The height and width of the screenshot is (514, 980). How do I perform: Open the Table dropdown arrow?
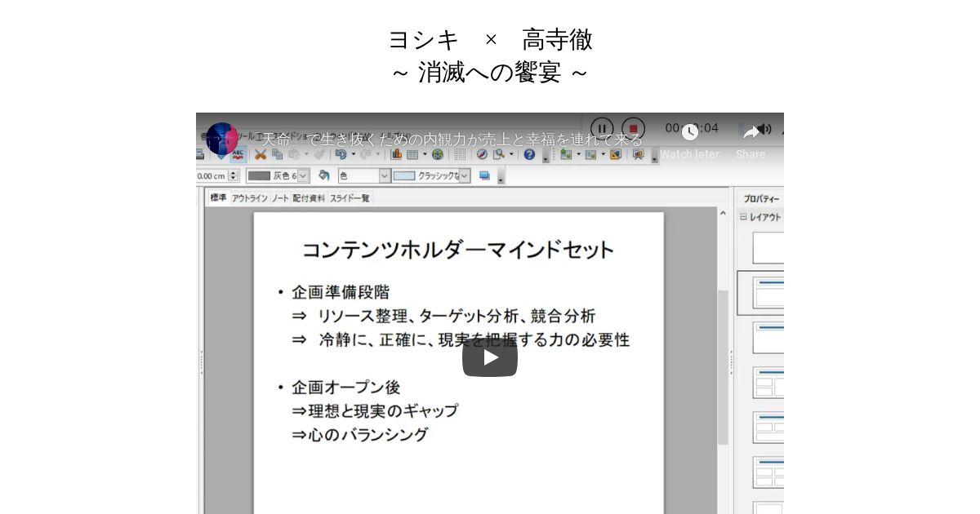(425, 154)
